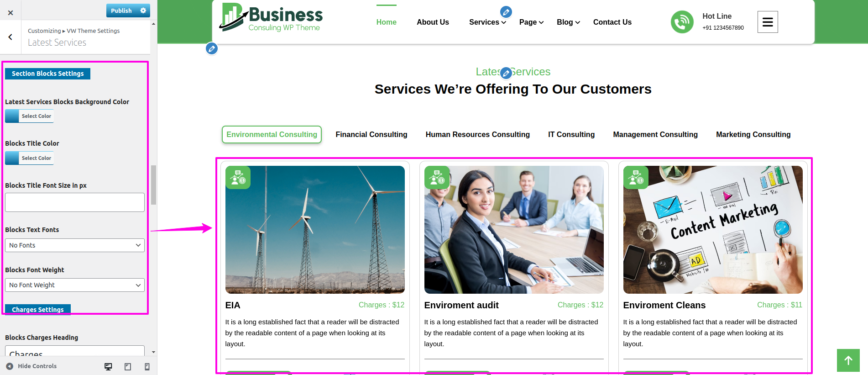Go back using the left chevron icon
Screen dimensions: 868x375
(10, 37)
